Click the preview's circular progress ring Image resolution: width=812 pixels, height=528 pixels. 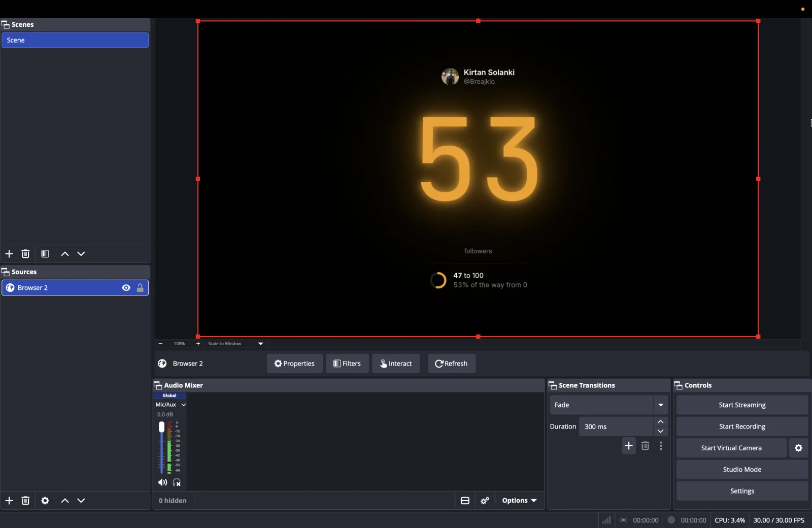[x=438, y=280]
